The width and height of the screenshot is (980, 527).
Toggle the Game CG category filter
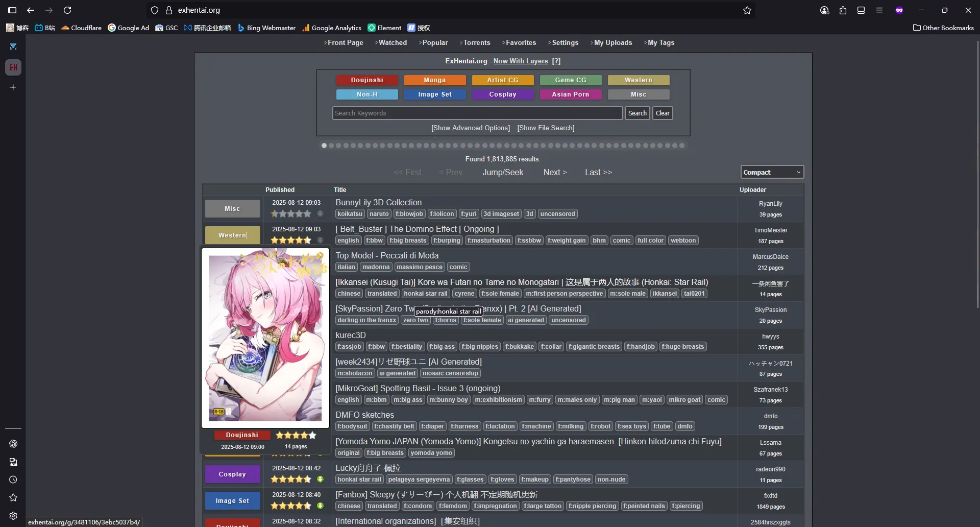pos(570,80)
